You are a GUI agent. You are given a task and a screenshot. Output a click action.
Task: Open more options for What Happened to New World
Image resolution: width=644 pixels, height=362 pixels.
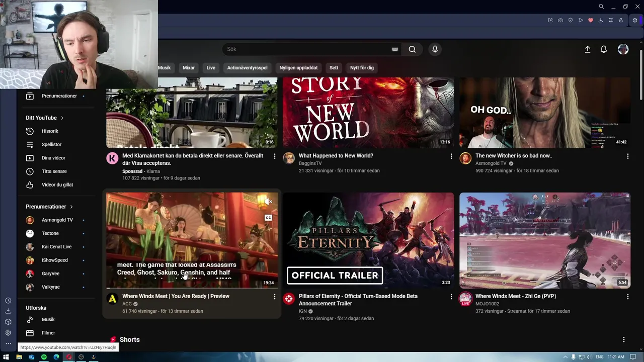(x=451, y=156)
